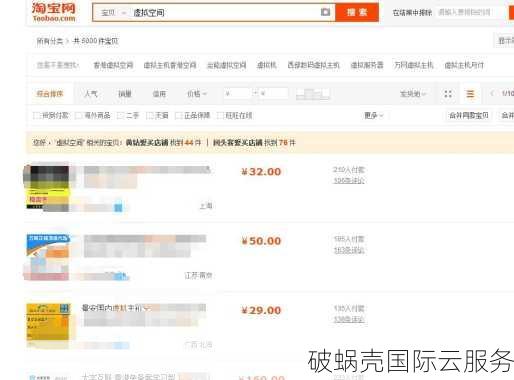Click the ¥50.00 price text
This screenshot has width=514, height=380.
pyautogui.click(x=261, y=241)
